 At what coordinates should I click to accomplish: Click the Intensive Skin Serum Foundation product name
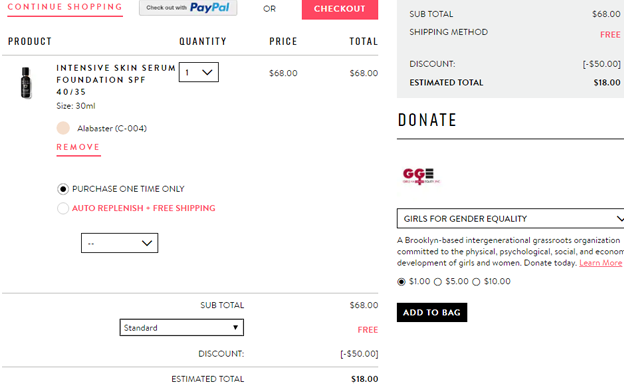tap(116, 80)
